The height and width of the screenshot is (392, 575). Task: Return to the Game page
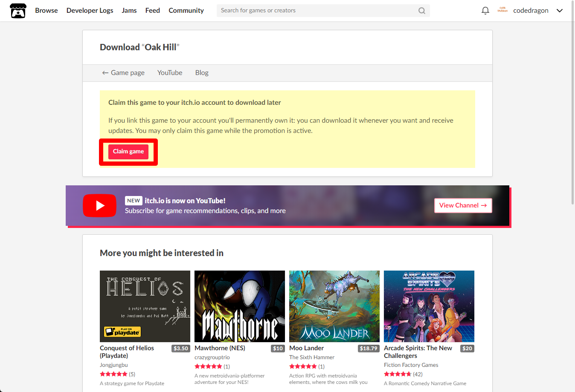[123, 73]
